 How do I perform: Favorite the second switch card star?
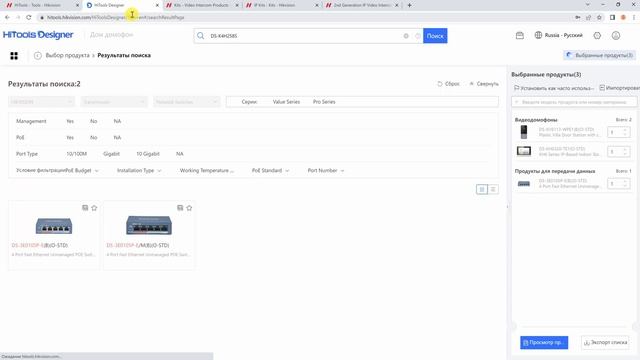point(189,208)
